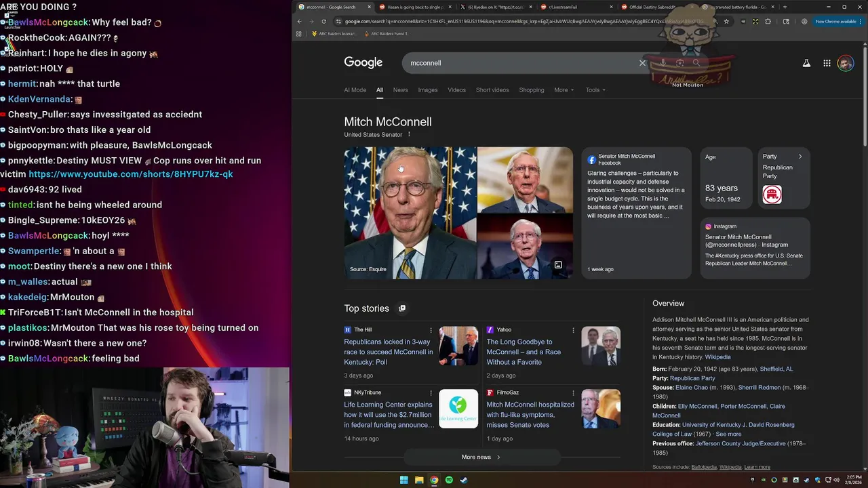
Task: Clear the Google search box text
Action: pos(642,63)
